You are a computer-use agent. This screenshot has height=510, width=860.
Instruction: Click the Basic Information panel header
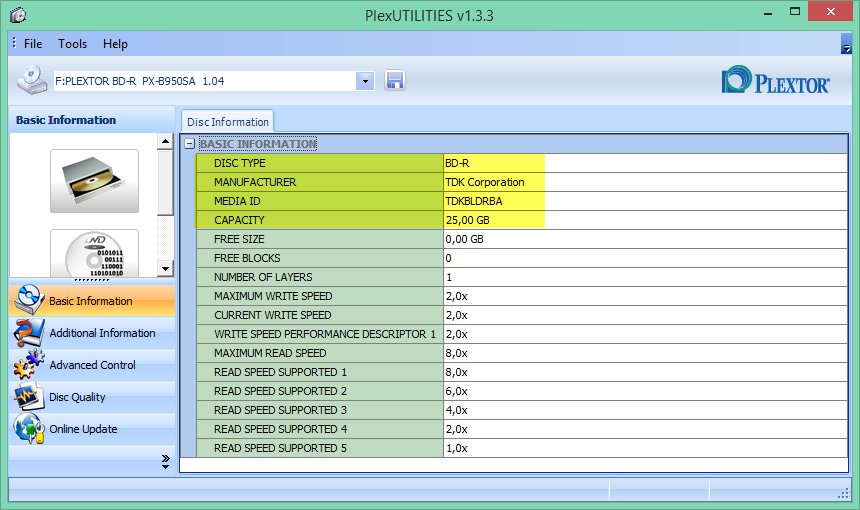pos(92,120)
